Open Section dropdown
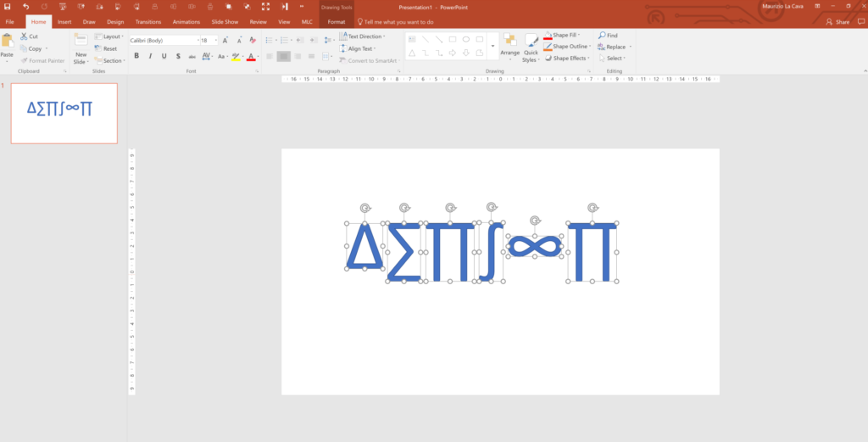The height and width of the screenshot is (442, 868). click(x=109, y=61)
